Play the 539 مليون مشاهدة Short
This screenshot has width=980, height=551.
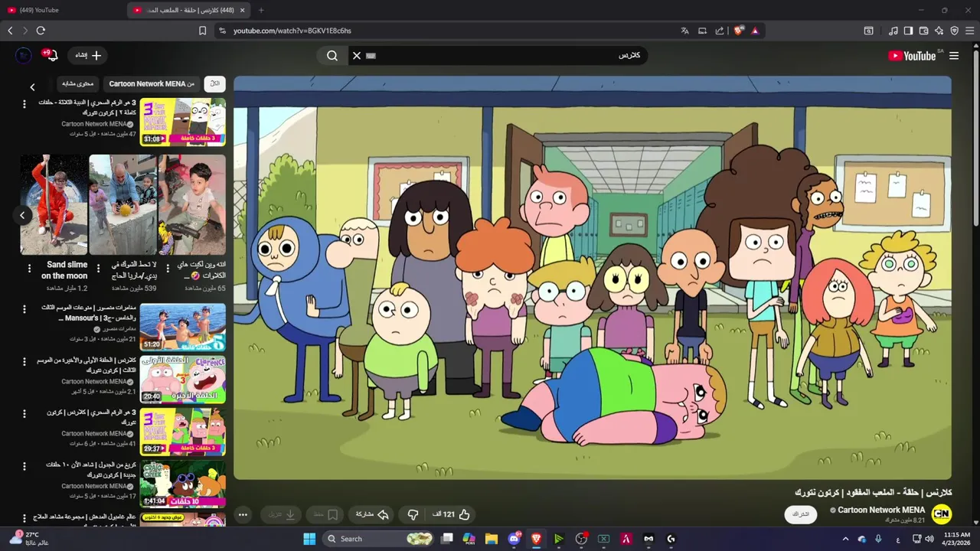pos(122,204)
